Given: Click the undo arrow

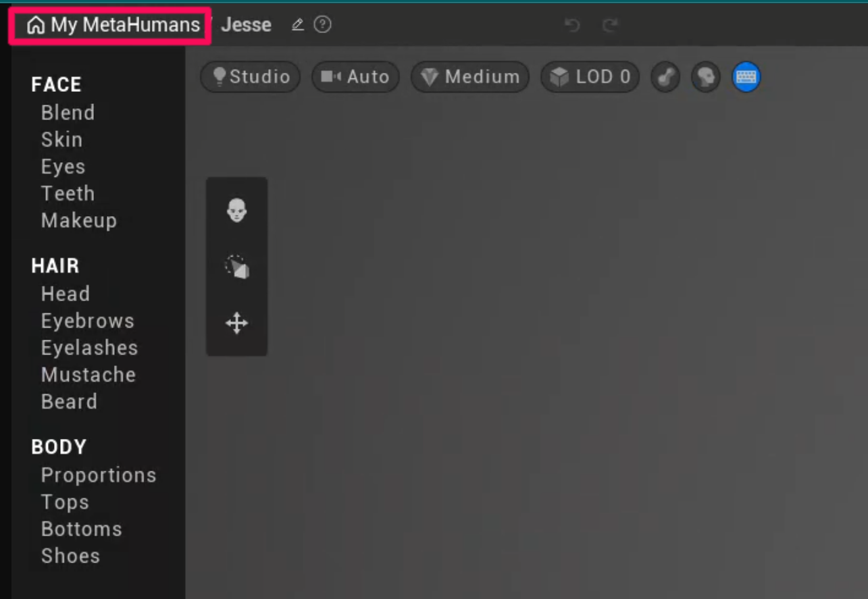Looking at the screenshot, I should [x=572, y=26].
